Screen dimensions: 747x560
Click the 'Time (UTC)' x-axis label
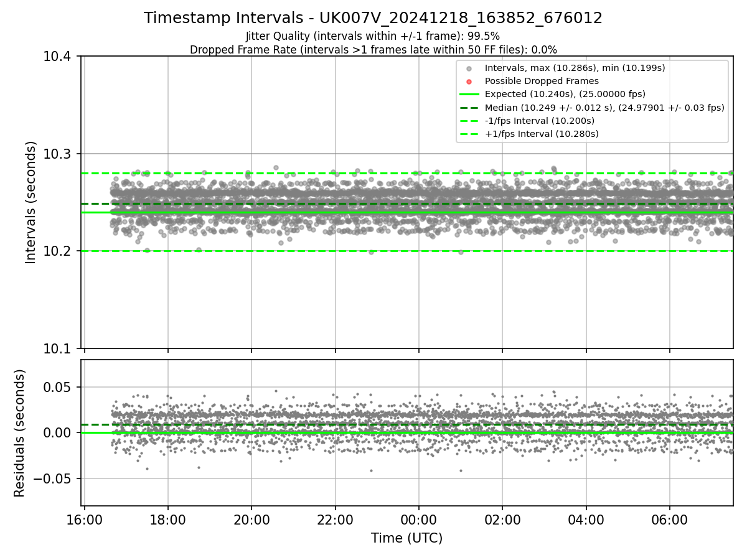pos(407,538)
